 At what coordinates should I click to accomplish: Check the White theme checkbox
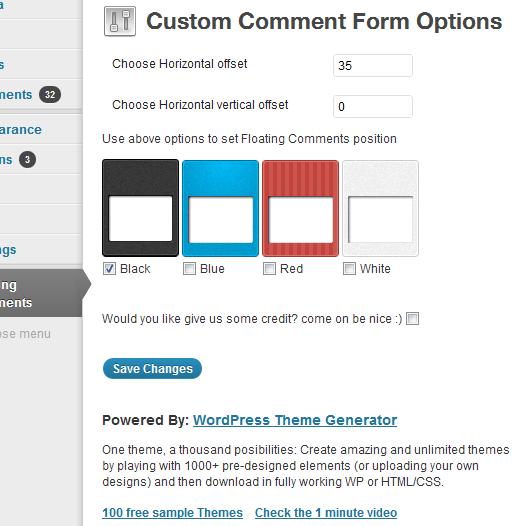(x=349, y=269)
